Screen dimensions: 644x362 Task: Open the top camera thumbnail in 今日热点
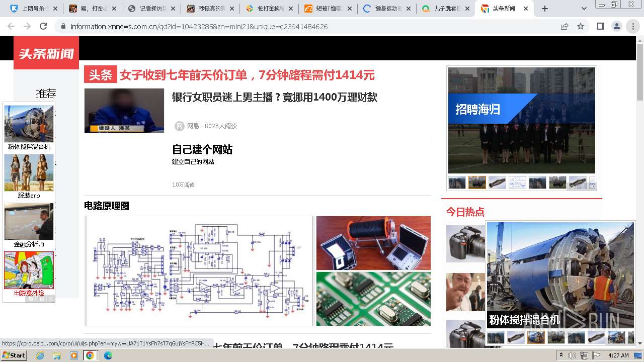465,243
